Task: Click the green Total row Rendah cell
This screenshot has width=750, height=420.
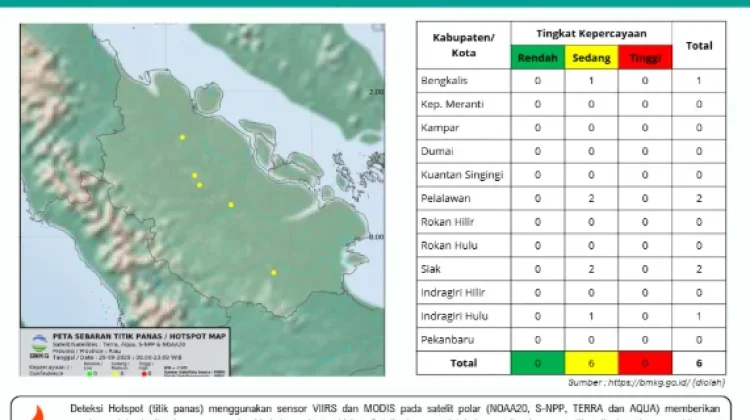Action: [x=538, y=363]
